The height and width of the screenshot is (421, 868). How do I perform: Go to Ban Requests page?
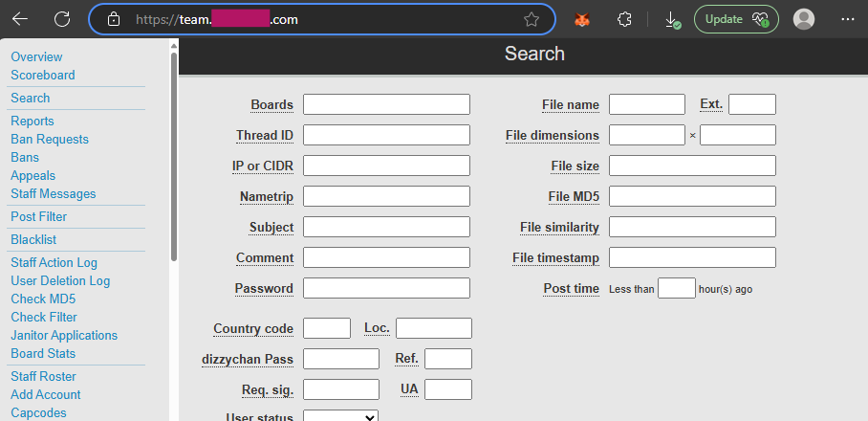coord(50,139)
